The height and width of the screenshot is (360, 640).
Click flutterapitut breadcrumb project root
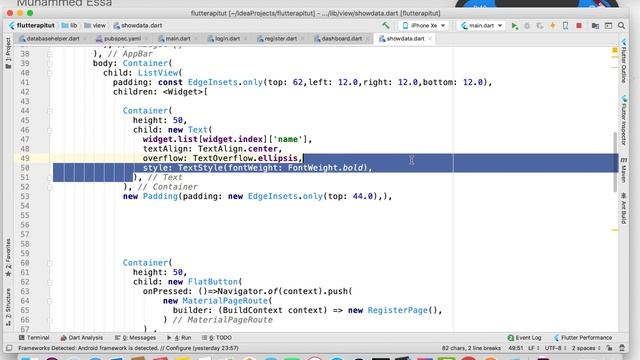[31, 25]
